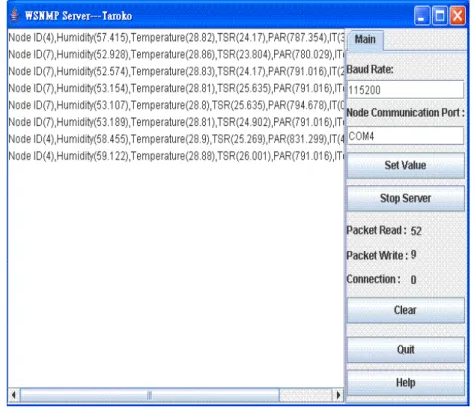Click the Connection value 0

pyautogui.click(x=413, y=280)
